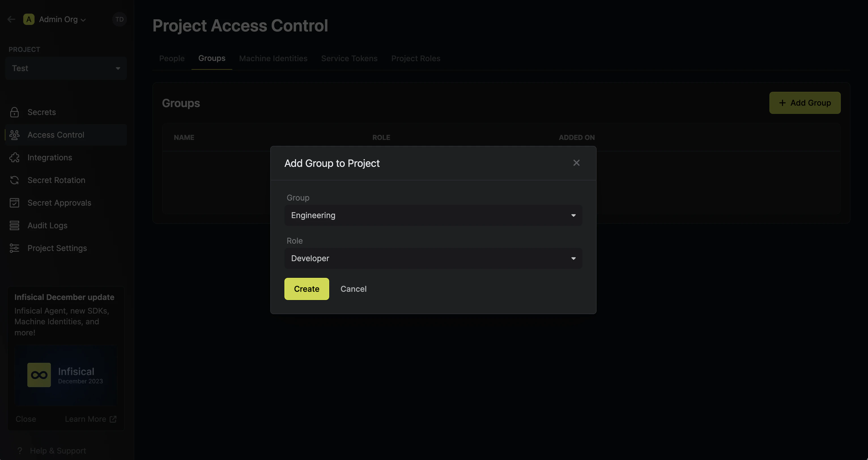The height and width of the screenshot is (460, 868).
Task: Click the Role dropdown caret arrow
Action: (x=573, y=259)
